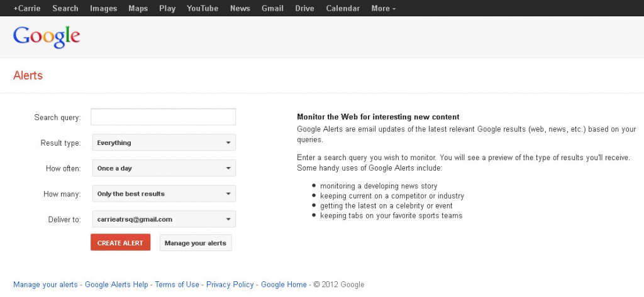The width and height of the screenshot is (644, 297).
Task: Go to Images in top bar
Action: point(104,8)
